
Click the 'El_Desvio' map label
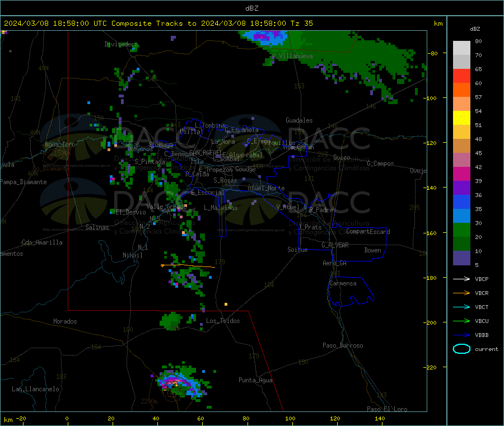click(x=130, y=212)
